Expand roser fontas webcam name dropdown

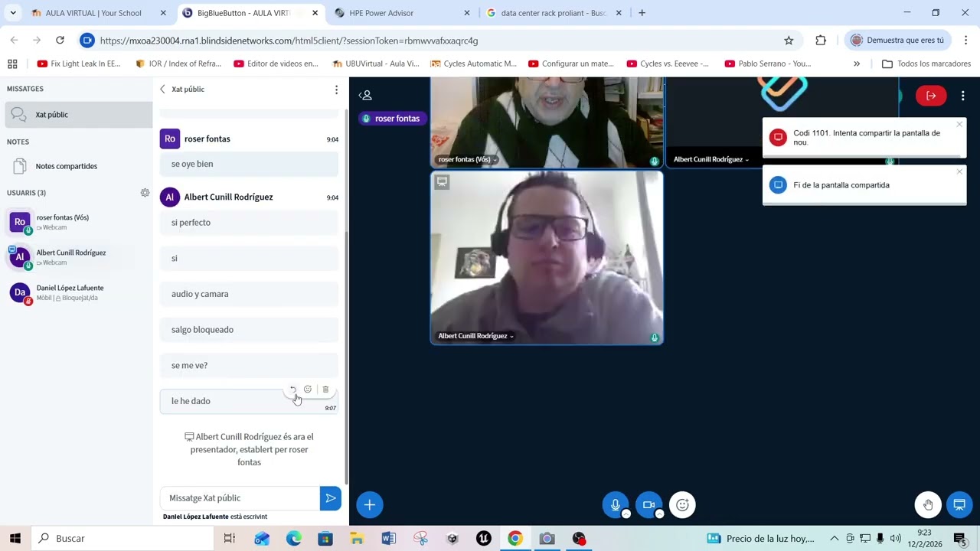467,160
